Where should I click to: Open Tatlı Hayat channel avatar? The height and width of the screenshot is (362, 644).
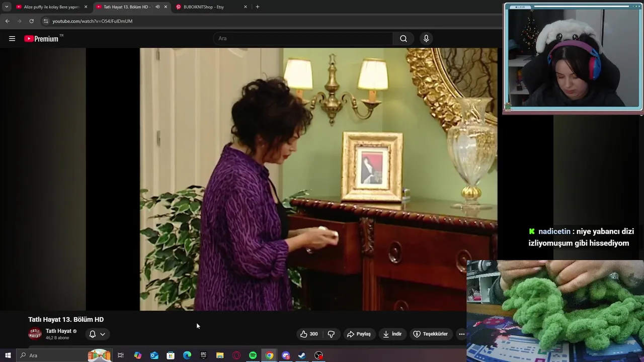click(x=35, y=334)
